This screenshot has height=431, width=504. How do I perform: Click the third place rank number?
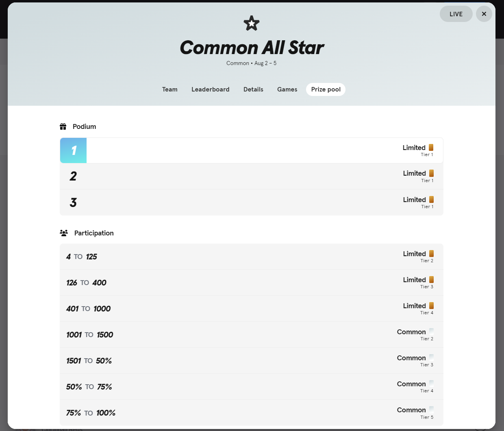pyautogui.click(x=73, y=202)
